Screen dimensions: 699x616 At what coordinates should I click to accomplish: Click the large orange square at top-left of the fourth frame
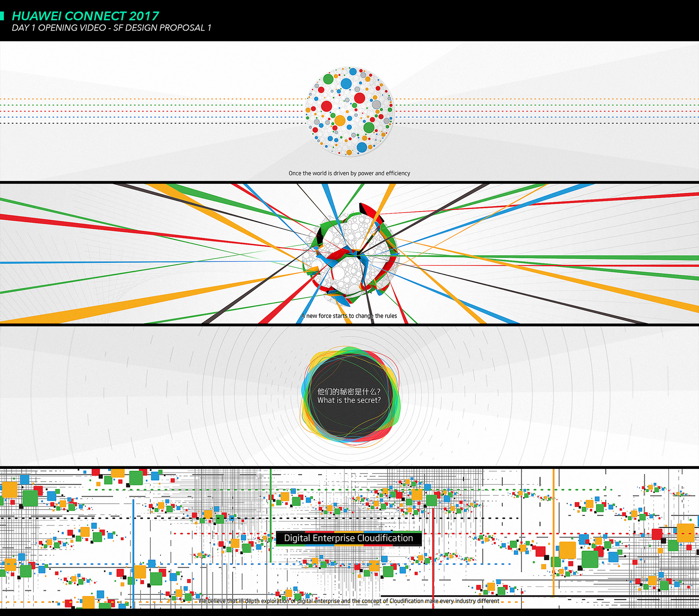pos(9,489)
